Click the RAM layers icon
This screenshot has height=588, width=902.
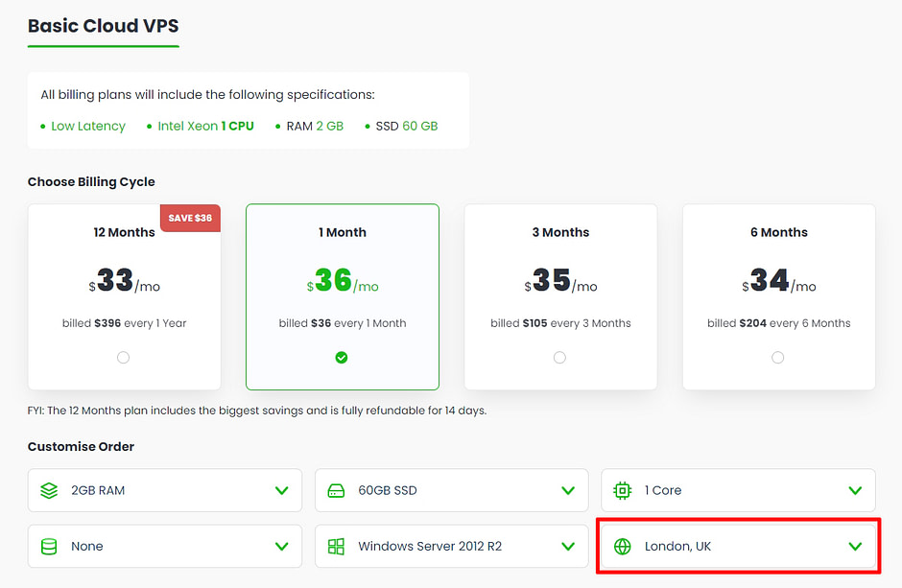[49, 490]
